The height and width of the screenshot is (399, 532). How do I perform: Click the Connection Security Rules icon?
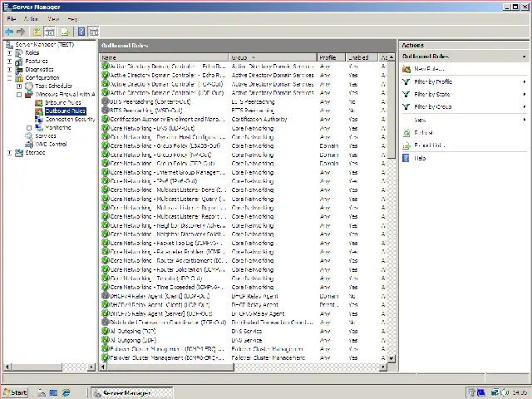click(x=39, y=119)
